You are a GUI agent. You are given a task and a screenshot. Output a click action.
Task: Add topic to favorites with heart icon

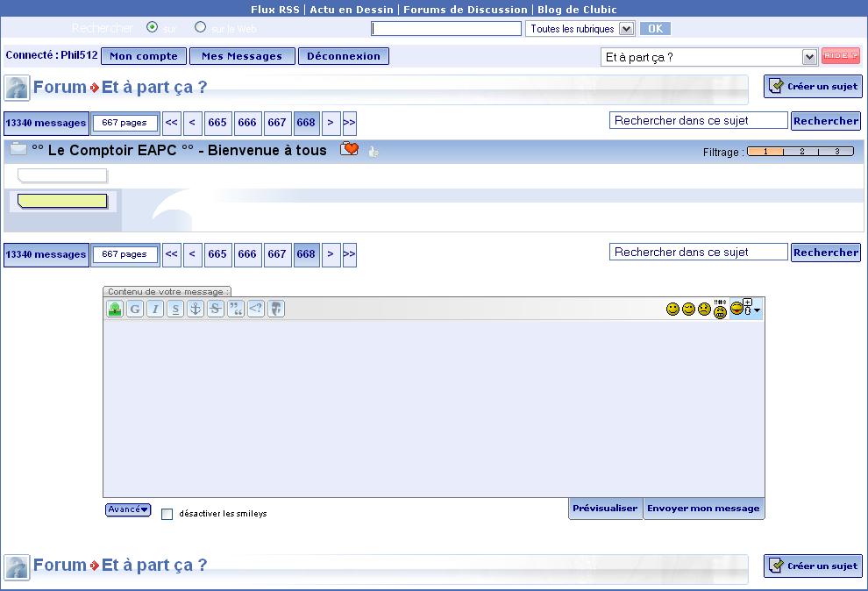tap(349, 150)
